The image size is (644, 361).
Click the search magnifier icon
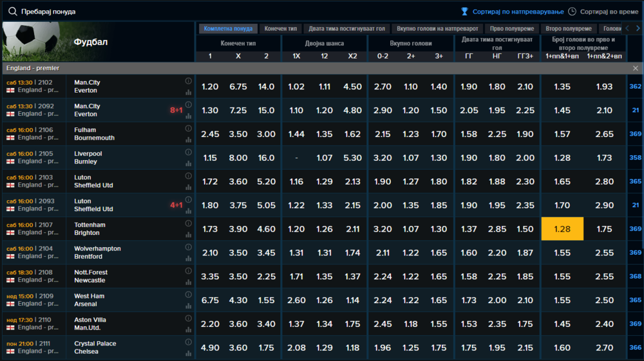(x=13, y=12)
